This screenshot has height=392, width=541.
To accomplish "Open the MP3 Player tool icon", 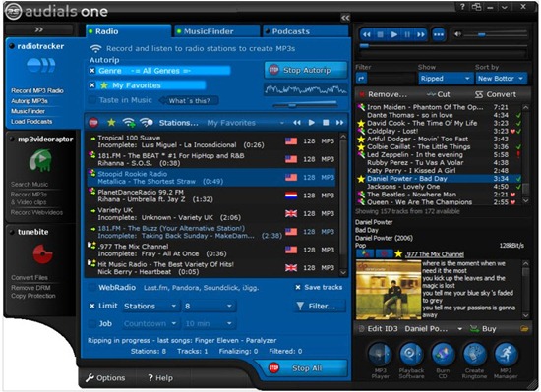I will click(380, 354).
